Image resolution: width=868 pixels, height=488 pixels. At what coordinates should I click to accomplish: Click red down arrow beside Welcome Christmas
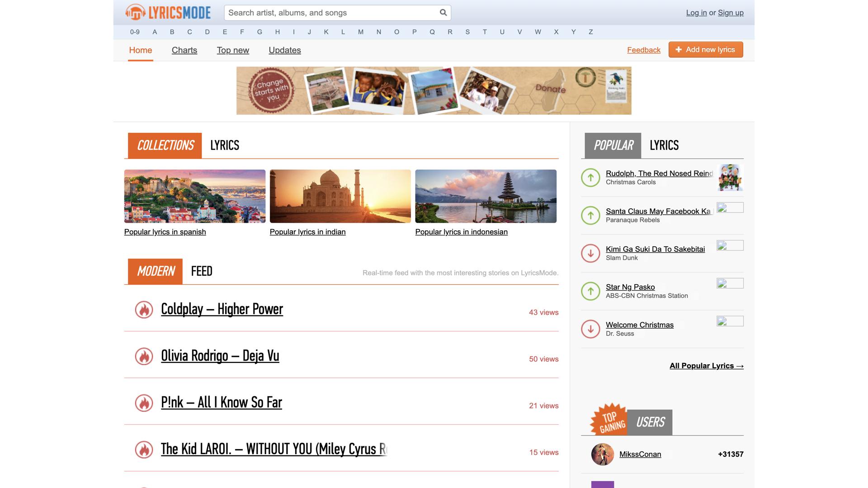[x=590, y=329]
